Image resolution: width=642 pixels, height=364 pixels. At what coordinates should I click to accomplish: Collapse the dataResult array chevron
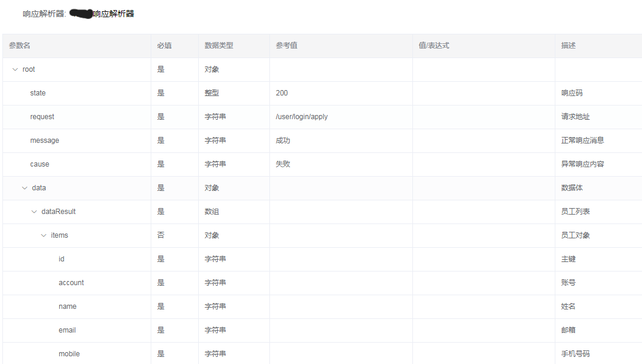pos(34,212)
